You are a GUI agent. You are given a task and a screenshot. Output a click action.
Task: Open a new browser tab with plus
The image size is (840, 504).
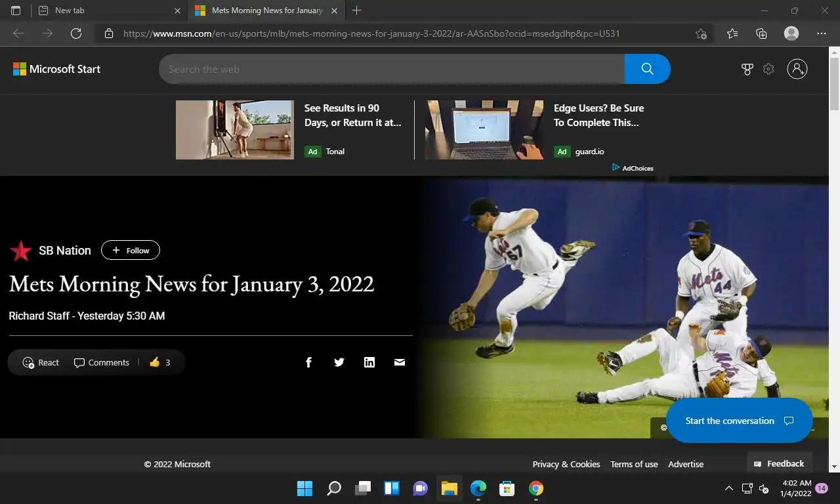[x=357, y=10]
